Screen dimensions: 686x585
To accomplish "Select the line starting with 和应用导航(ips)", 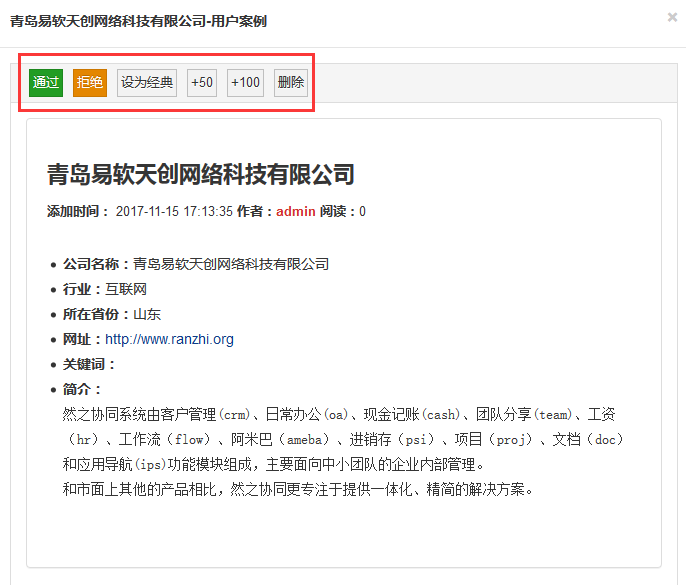I will coord(273,464).
